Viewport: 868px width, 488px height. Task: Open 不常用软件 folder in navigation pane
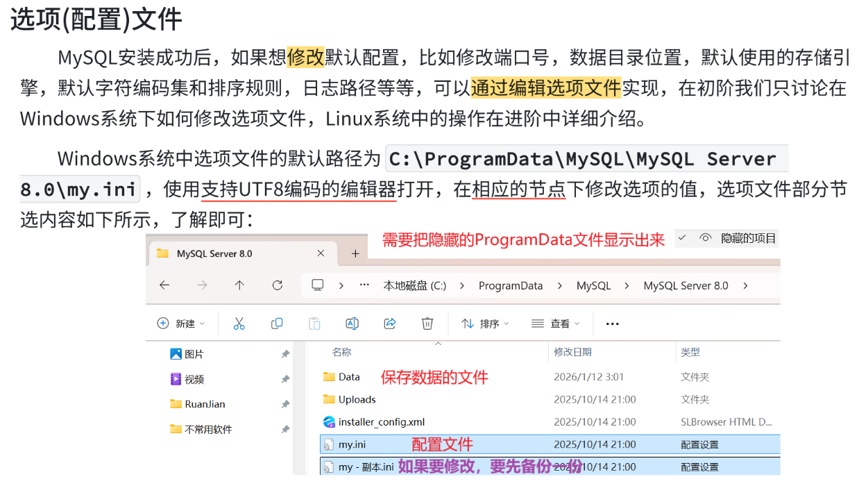[x=201, y=429]
